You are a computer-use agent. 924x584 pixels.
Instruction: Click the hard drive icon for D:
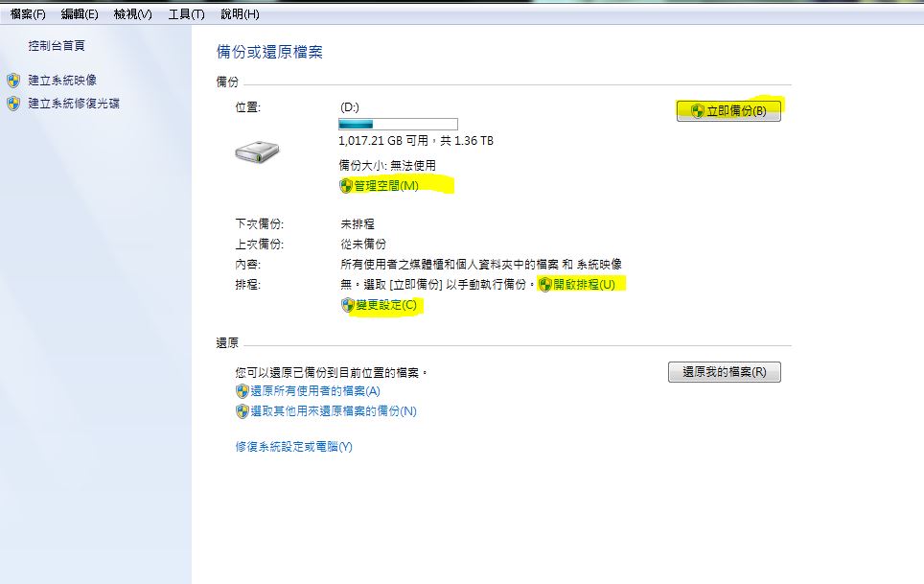[257, 152]
